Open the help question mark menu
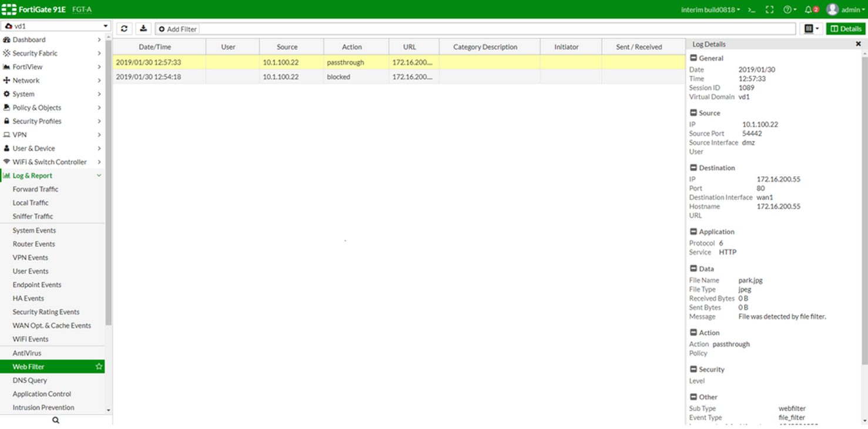The width and height of the screenshot is (868, 429). click(x=789, y=10)
